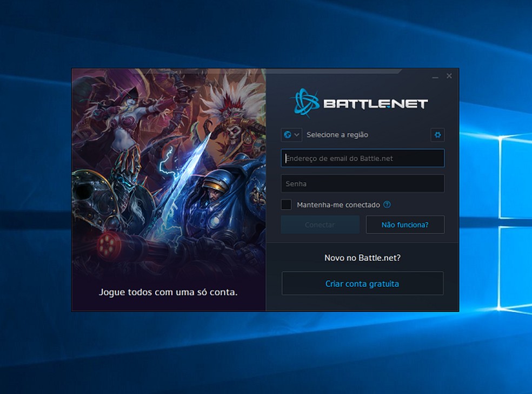Close the Battle.net login window
The image size is (532, 394).
[x=449, y=76]
